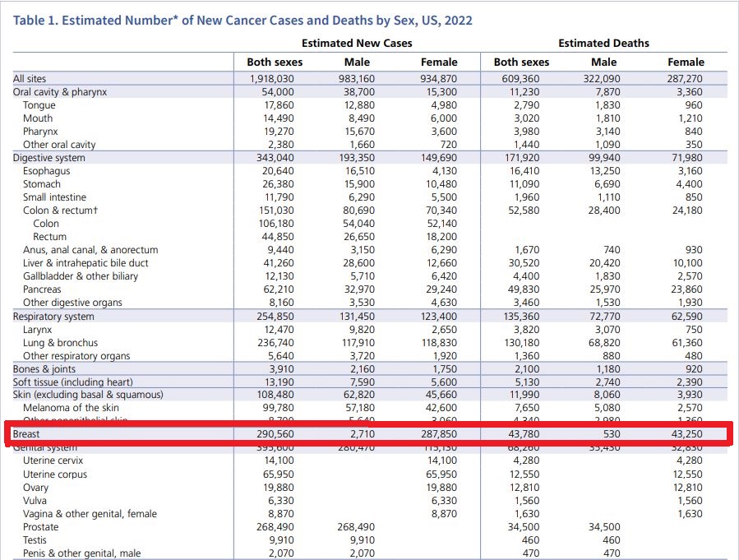
Task: Select the "Pancreas" row label
Action: click(42, 289)
